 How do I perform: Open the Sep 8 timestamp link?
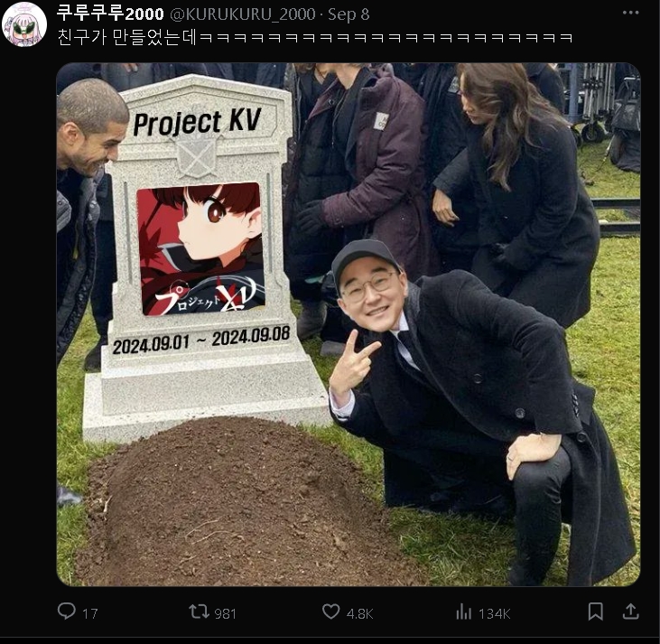coord(349,14)
